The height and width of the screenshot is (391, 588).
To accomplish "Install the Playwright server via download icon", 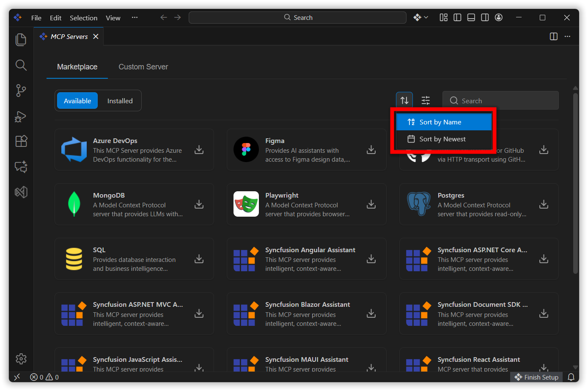I will (x=371, y=204).
